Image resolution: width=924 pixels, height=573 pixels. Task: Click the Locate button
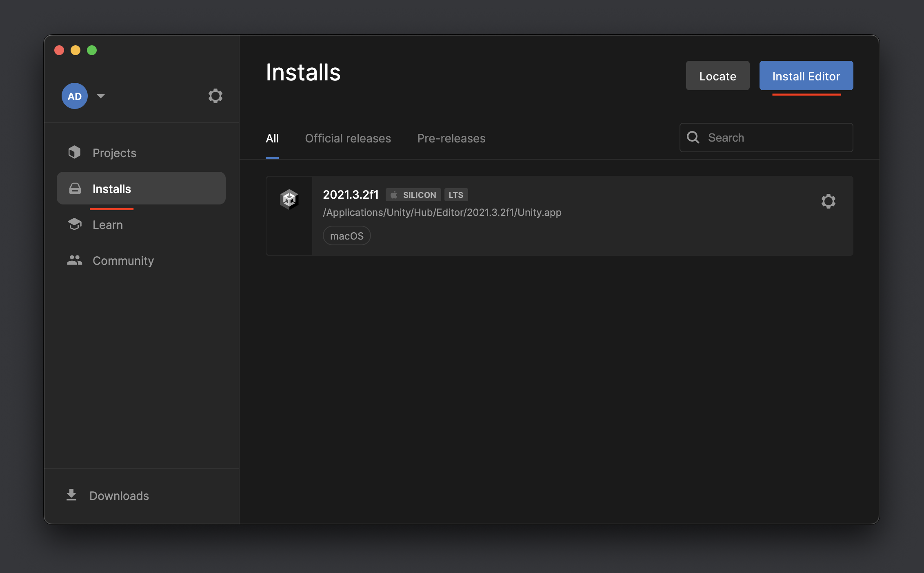click(x=717, y=75)
